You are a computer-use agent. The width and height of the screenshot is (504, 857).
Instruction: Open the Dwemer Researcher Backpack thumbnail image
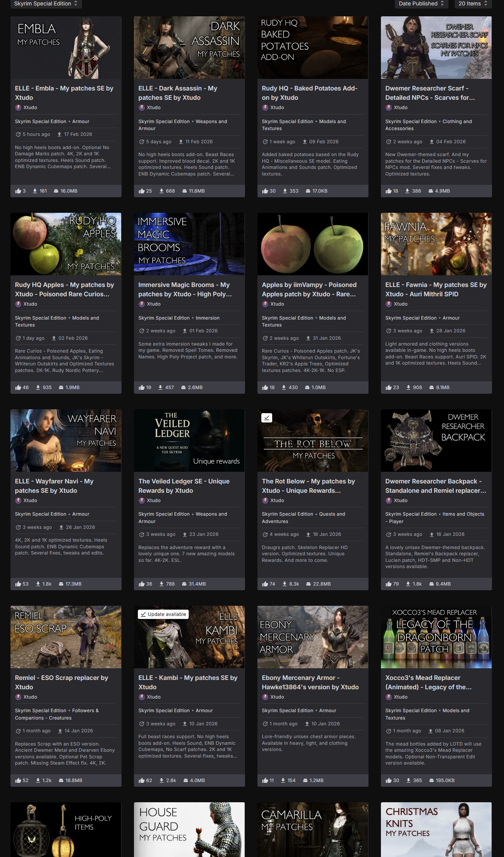[436, 440]
